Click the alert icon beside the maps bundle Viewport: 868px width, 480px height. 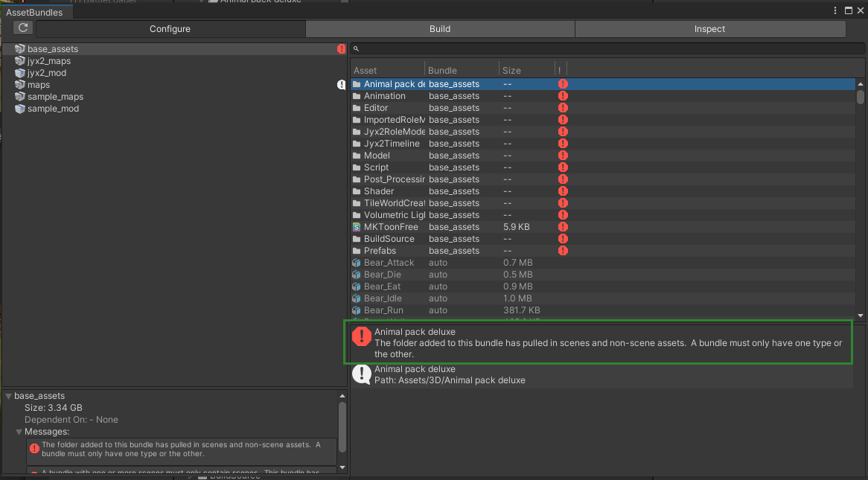pos(342,84)
